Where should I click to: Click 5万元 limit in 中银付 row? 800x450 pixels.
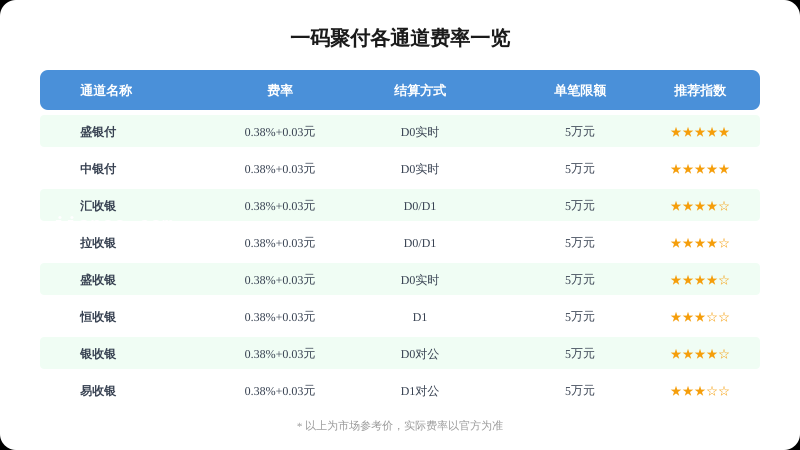580,169
